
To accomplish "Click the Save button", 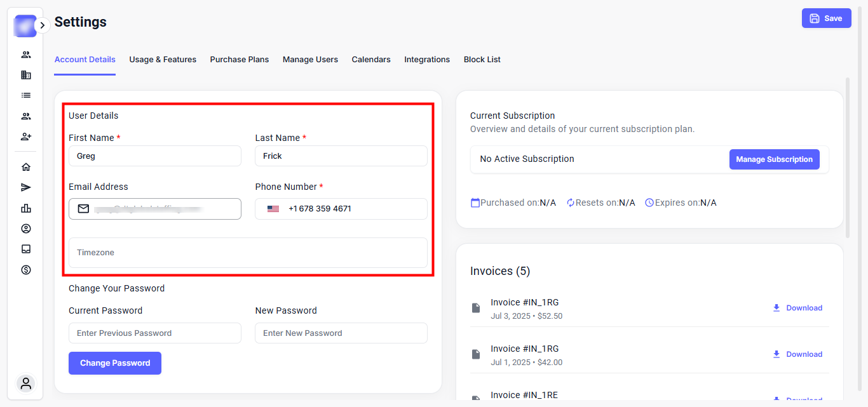I will point(826,18).
